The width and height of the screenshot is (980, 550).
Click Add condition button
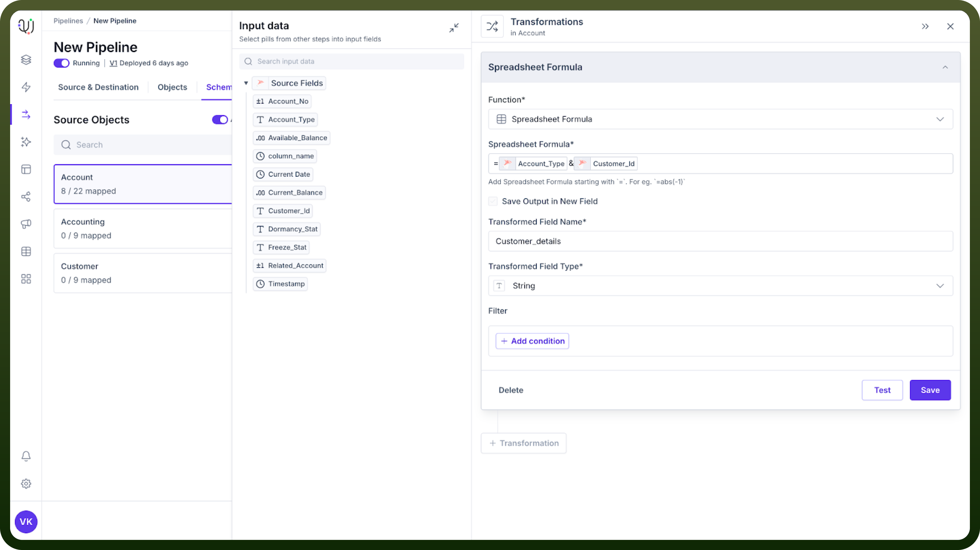[x=532, y=341]
